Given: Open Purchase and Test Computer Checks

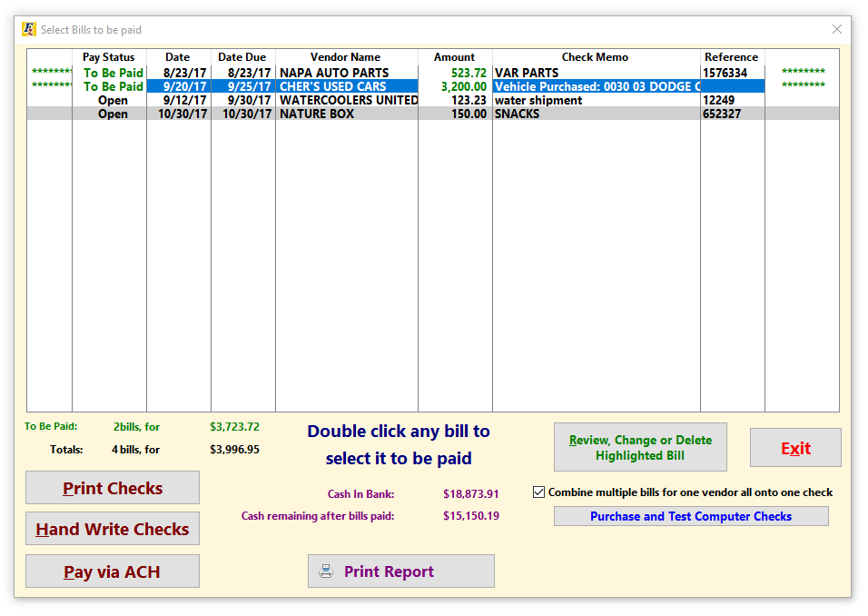Looking at the screenshot, I should (x=691, y=515).
